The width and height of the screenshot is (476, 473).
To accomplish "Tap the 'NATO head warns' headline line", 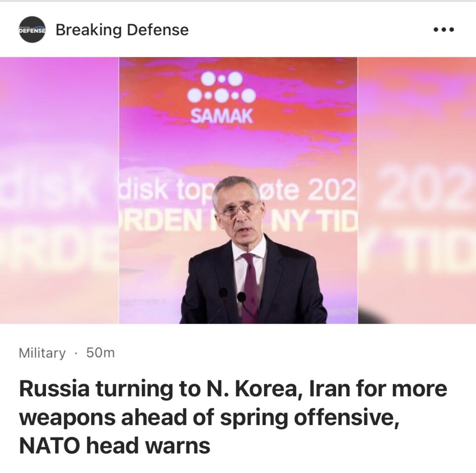I will click(x=115, y=446).
